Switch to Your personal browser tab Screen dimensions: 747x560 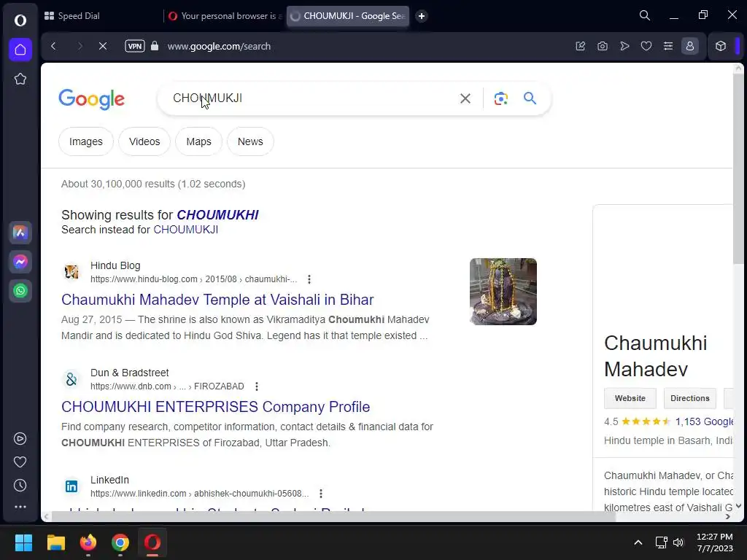point(225,16)
